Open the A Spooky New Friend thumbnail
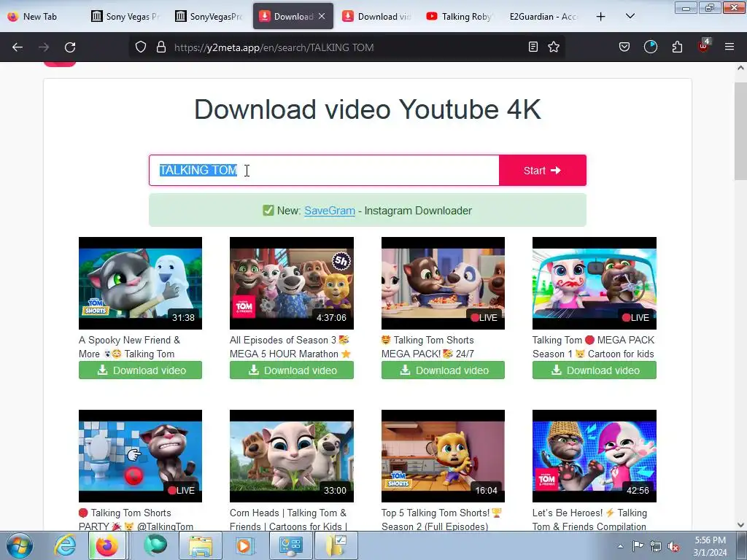This screenshot has height=560, width=747. [140, 283]
